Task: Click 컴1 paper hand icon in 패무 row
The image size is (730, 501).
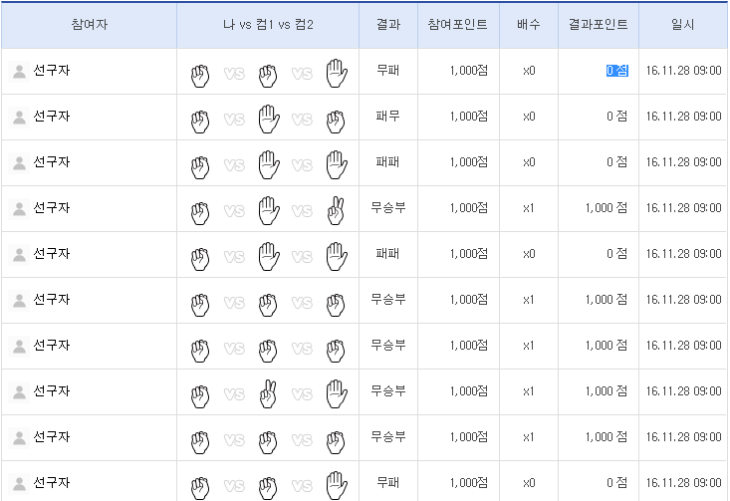Action: (269, 119)
